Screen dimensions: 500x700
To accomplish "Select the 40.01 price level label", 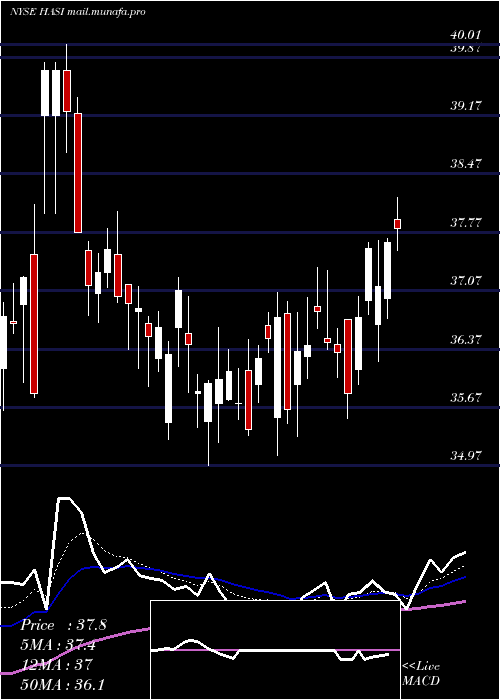I will (466, 35).
